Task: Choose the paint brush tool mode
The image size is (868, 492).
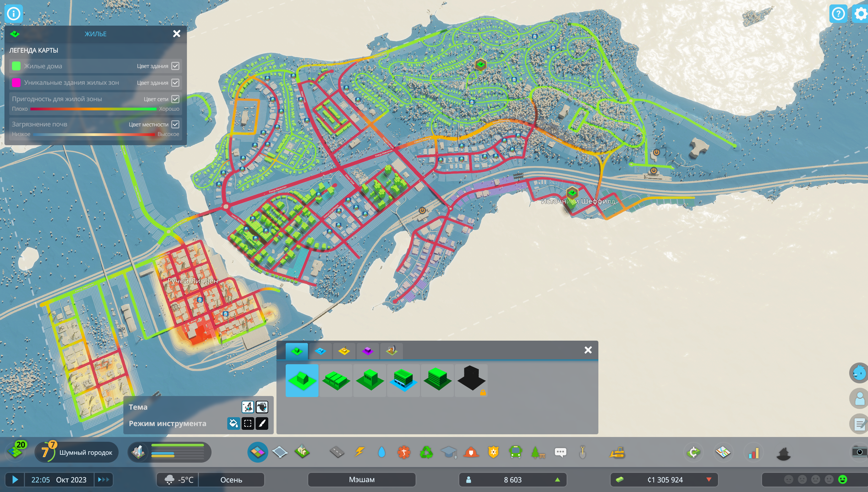Action: 262,423
